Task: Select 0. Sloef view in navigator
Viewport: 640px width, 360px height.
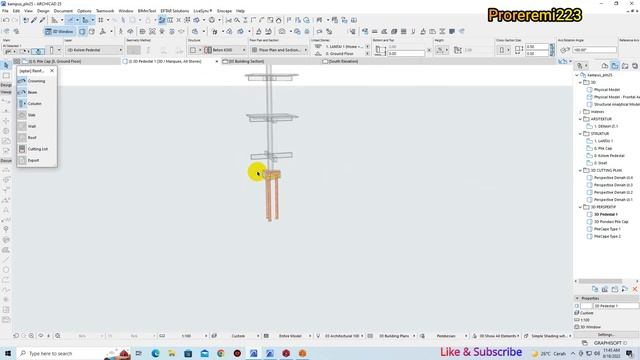Action: coord(600,163)
